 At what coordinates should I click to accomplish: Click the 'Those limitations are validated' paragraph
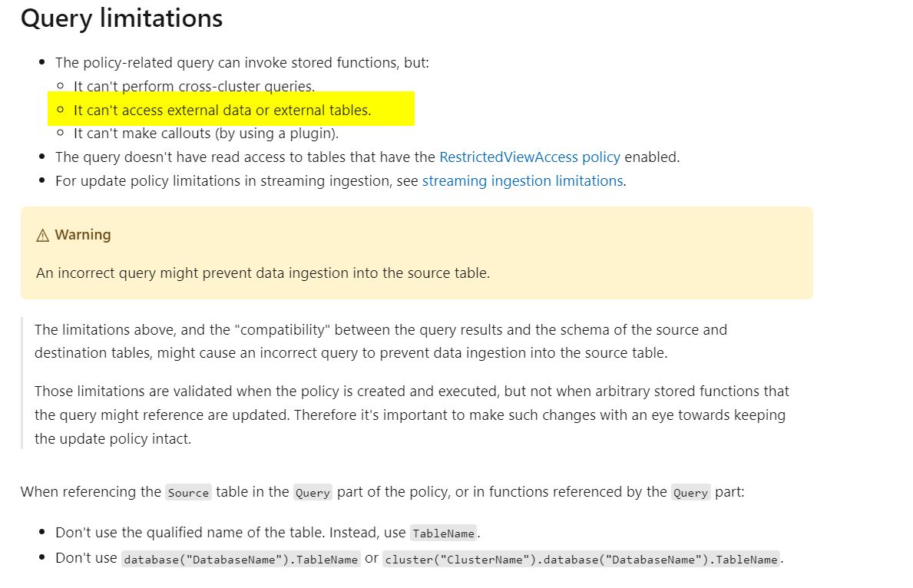point(412,415)
